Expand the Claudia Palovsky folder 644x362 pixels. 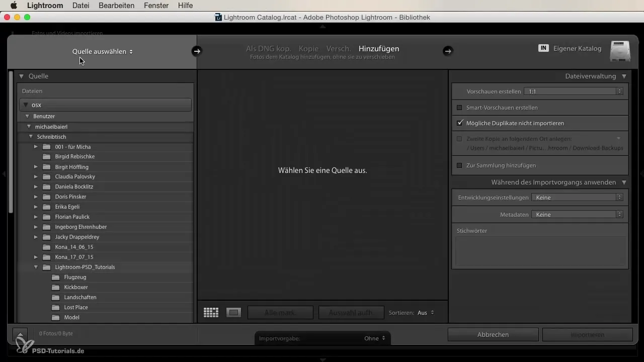coord(36,176)
